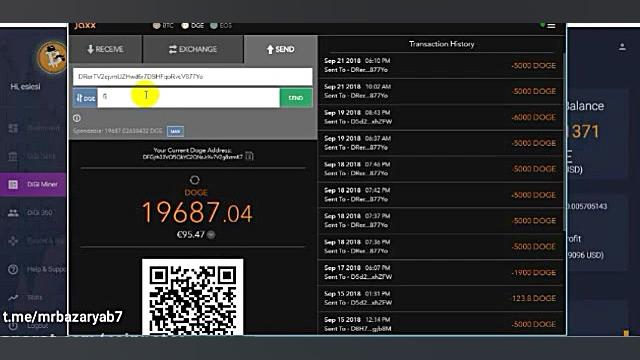Click the DiGi Miner sidebar icon
640x360 pixels.
(x=13, y=184)
